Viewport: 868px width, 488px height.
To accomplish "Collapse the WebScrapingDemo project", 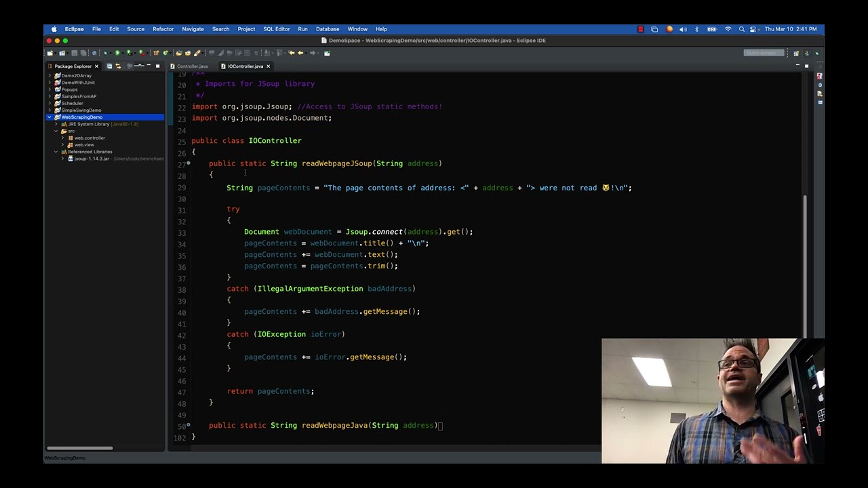I will coord(50,117).
